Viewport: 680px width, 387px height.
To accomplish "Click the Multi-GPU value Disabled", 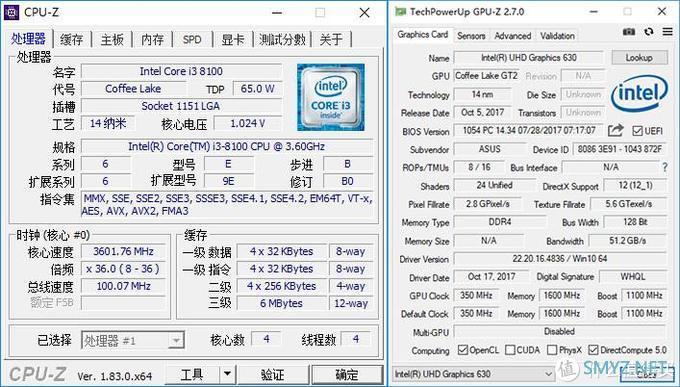I will (x=560, y=331).
